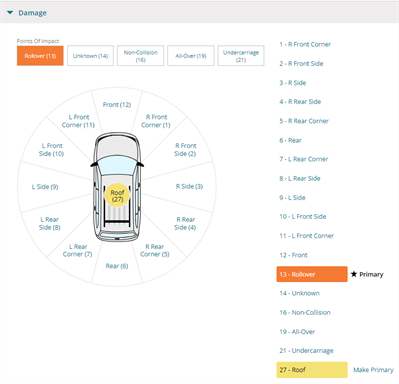Choose '2 - R Front Side' in list
Screen dimensions: 399x384
[x=301, y=63]
